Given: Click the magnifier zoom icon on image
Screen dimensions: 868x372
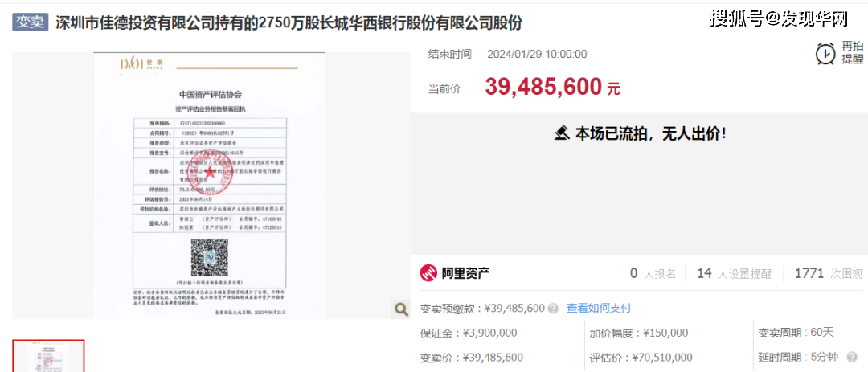Looking at the screenshot, I should click(x=399, y=309).
